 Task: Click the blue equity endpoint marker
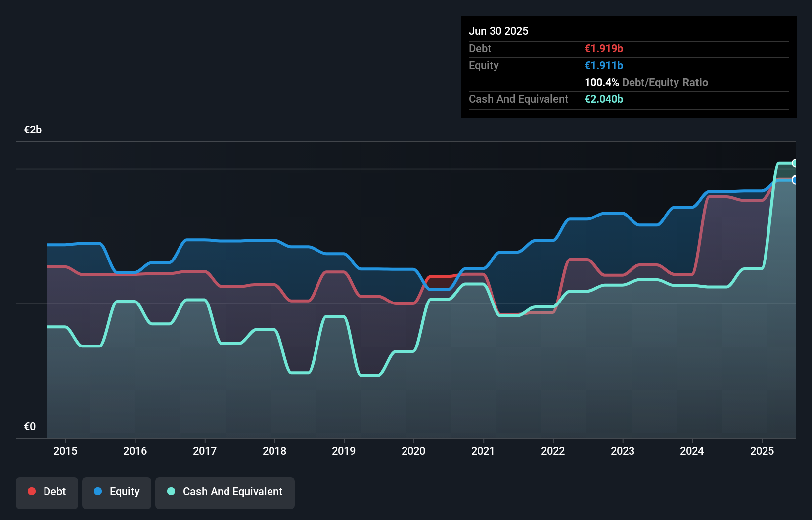click(795, 180)
